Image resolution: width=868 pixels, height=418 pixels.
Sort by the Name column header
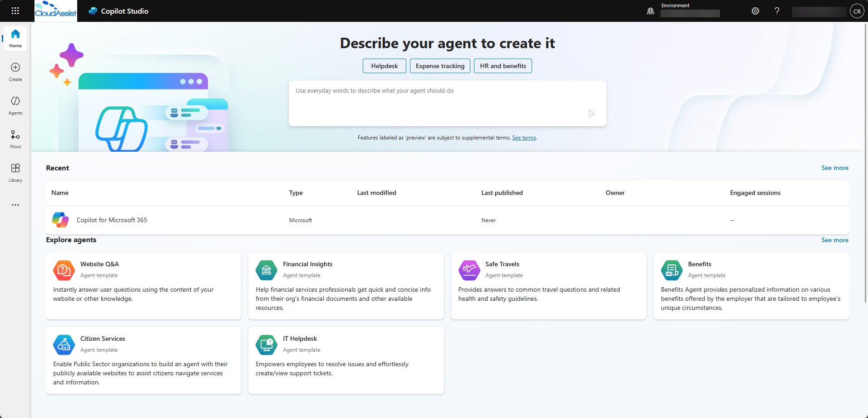[60, 193]
